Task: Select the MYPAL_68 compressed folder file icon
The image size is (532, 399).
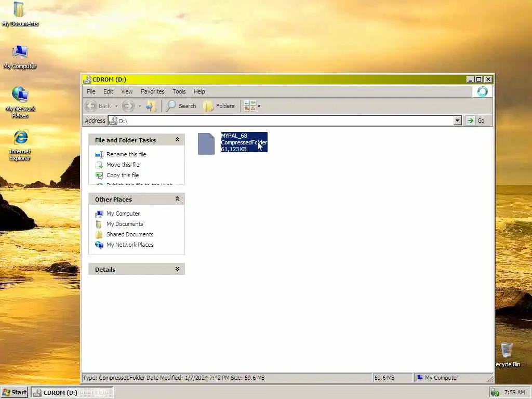Action: point(206,143)
